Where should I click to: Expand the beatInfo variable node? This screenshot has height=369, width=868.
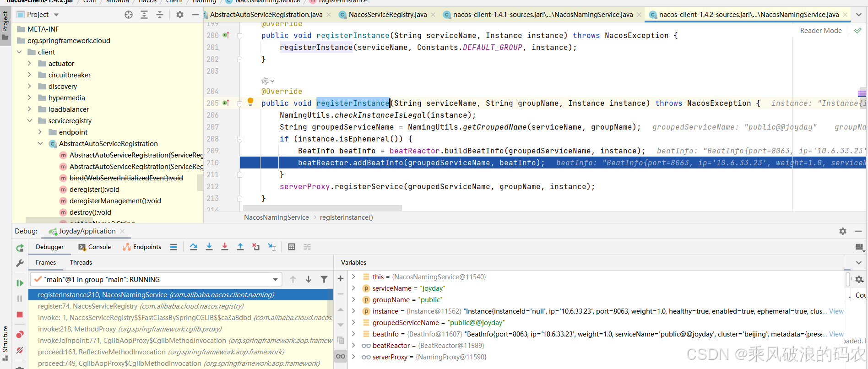[x=353, y=334]
